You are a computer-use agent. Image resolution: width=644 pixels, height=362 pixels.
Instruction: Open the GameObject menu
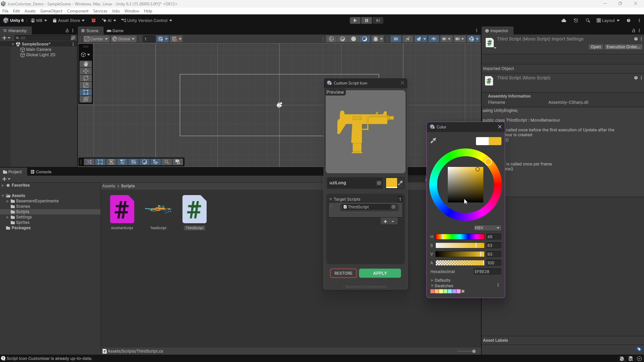point(51,11)
